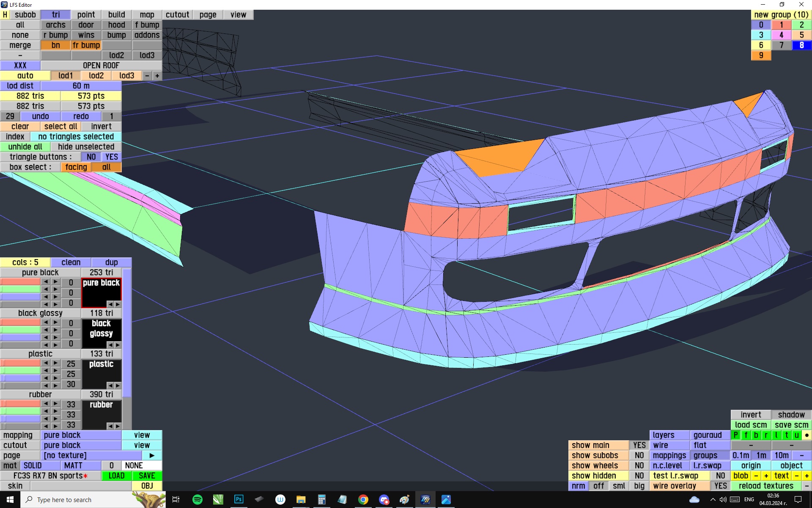Click left arrow under pure black swatch
This screenshot has width=812, height=508.
[x=110, y=304]
